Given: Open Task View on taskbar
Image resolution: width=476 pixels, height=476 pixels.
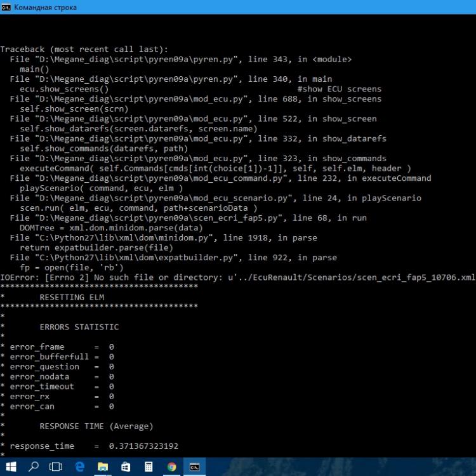Looking at the screenshot, I should click(56, 466).
